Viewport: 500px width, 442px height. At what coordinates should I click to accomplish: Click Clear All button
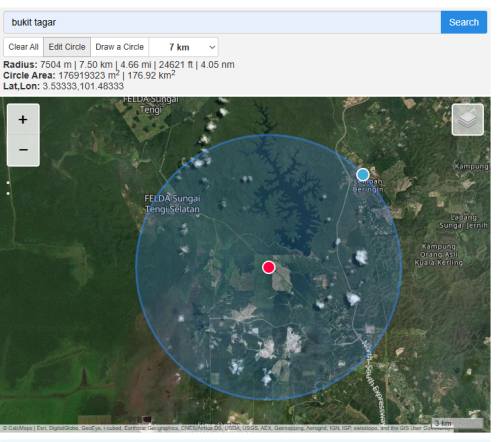(23, 47)
